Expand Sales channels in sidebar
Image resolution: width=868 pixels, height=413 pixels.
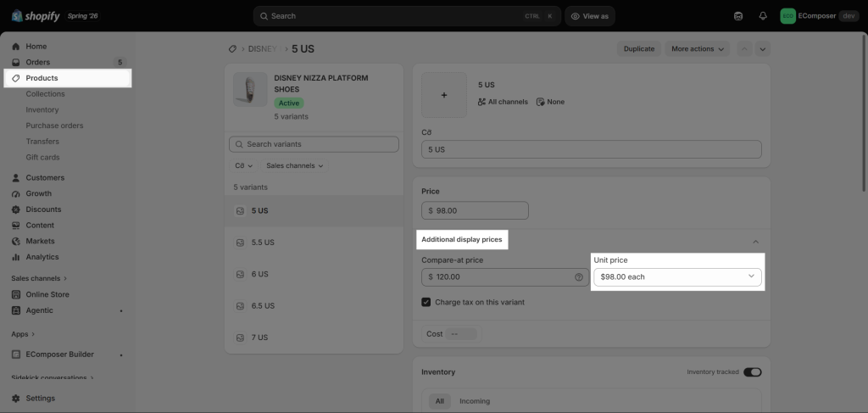39,278
